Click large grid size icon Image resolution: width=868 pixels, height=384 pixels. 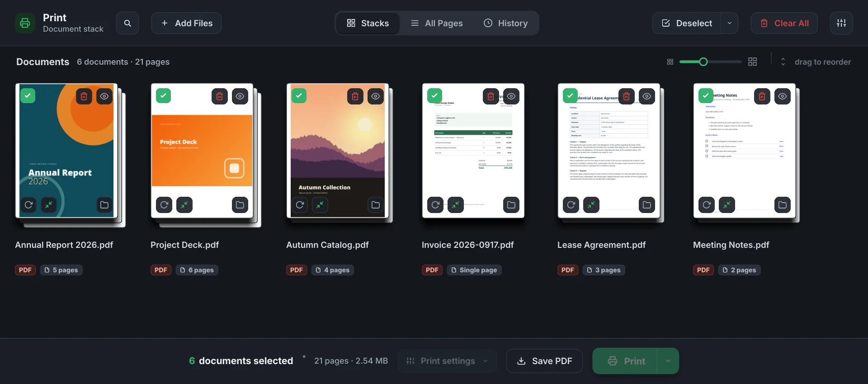click(753, 62)
